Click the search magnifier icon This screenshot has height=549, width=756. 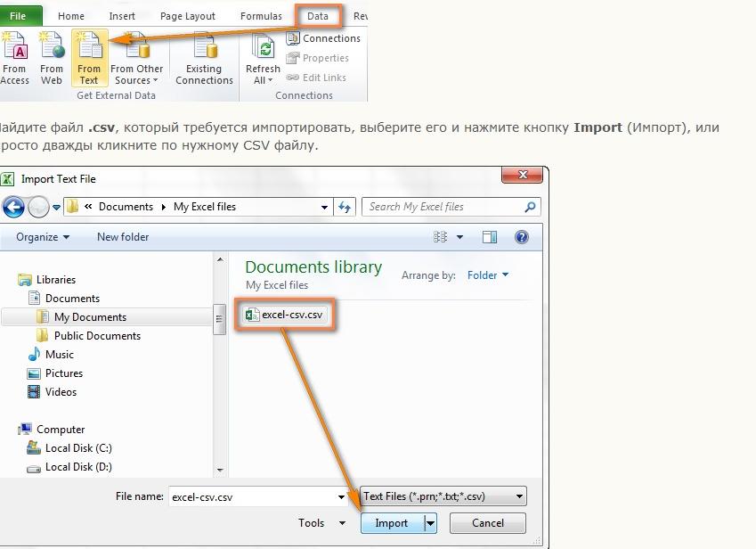click(530, 207)
